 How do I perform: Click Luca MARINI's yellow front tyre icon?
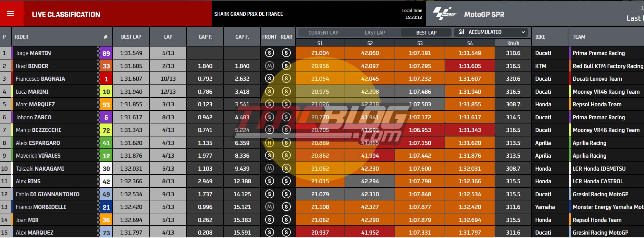(x=270, y=91)
